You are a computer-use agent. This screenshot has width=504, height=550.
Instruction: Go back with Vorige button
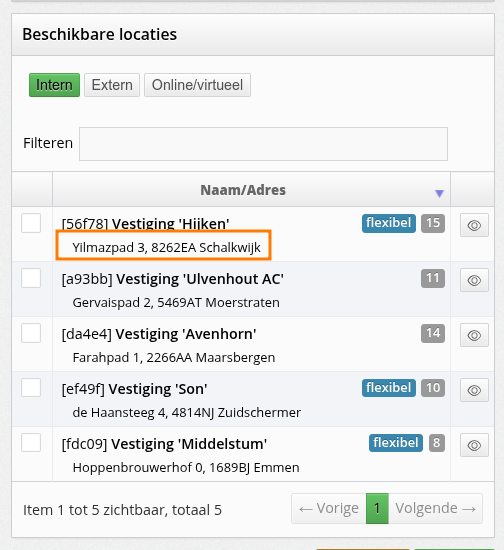tap(329, 508)
